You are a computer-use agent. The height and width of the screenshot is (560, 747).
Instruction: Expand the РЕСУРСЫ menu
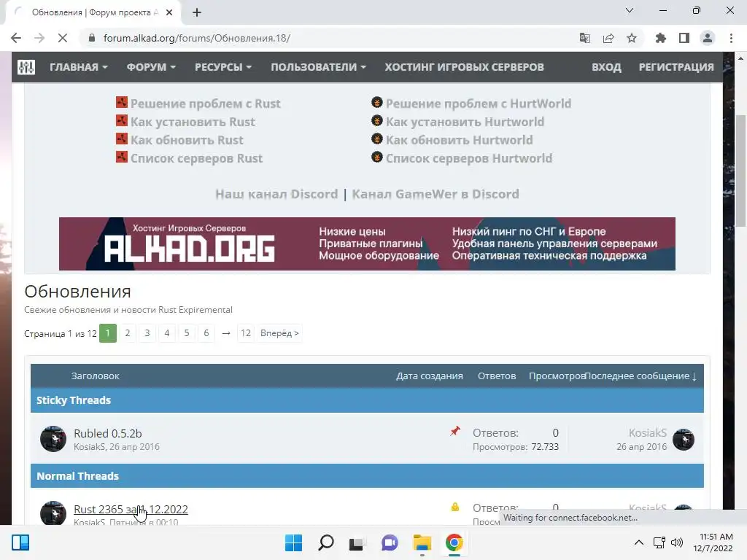pos(223,67)
